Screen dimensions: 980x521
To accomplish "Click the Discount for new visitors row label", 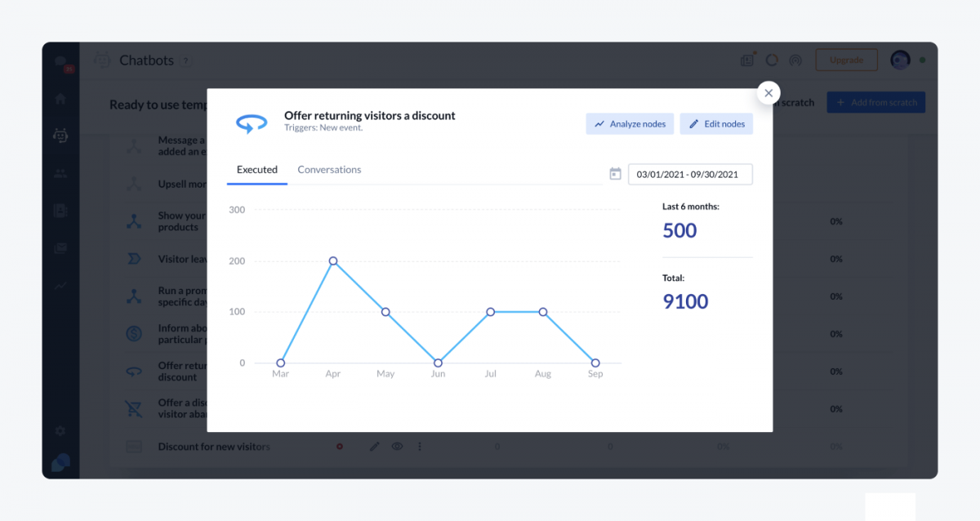I will point(214,447).
